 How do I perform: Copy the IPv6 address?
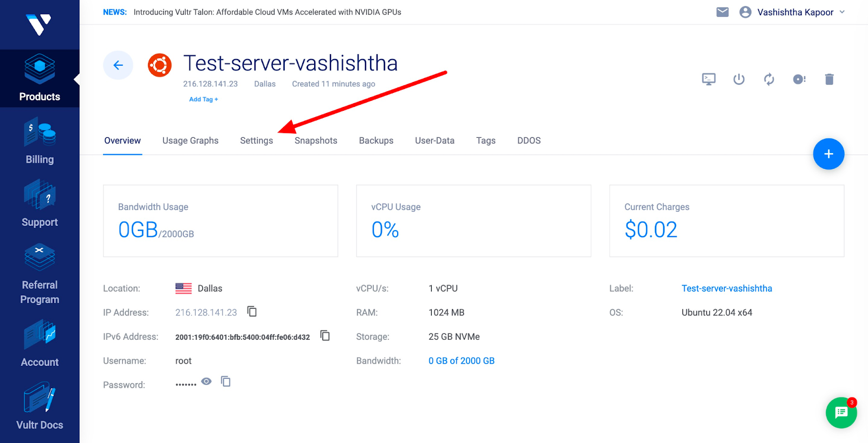click(x=325, y=336)
